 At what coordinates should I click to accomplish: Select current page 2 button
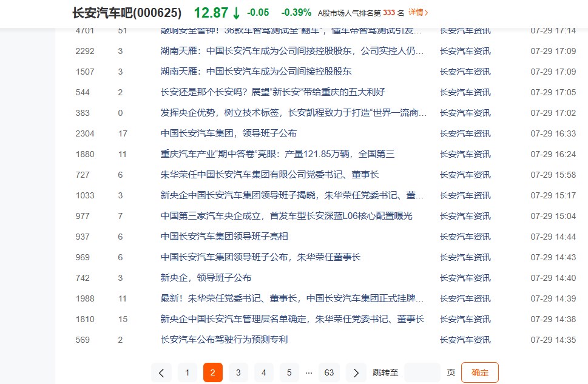coord(212,372)
